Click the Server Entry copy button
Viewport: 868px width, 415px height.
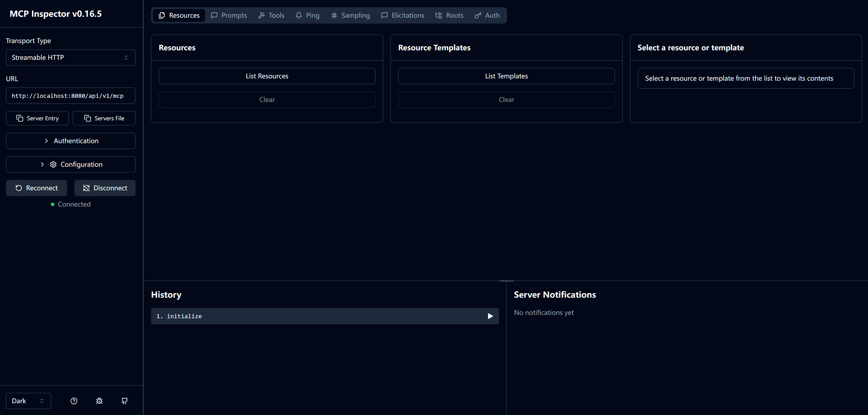(x=37, y=118)
